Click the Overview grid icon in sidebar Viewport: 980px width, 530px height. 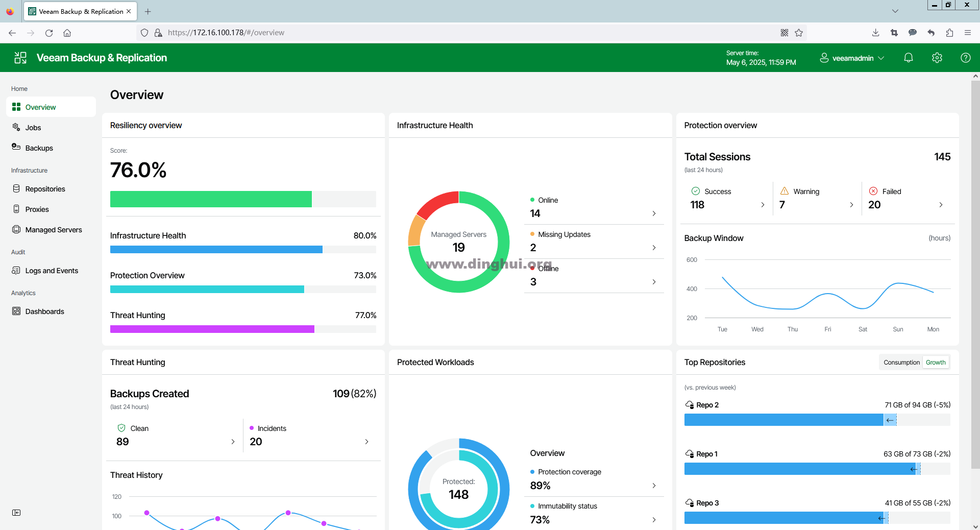coord(16,107)
